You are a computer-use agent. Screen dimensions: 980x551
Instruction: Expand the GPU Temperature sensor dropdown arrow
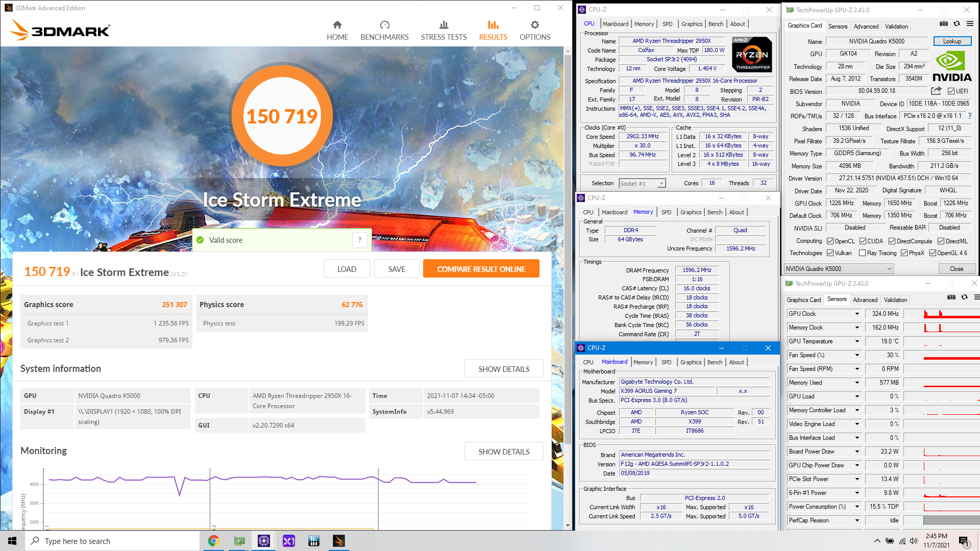tap(857, 341)
